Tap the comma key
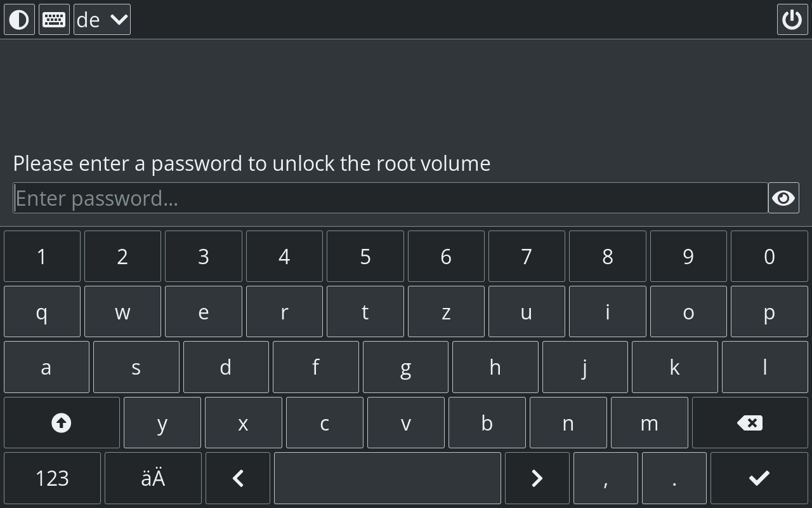Image resolution: width=812 pixels, height=508 pixels. click(605, 478)
